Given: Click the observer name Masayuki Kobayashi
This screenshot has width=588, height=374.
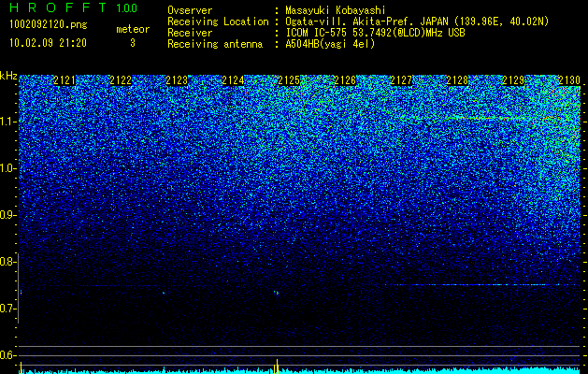Looking at the screenshot, I should point(336,10).
